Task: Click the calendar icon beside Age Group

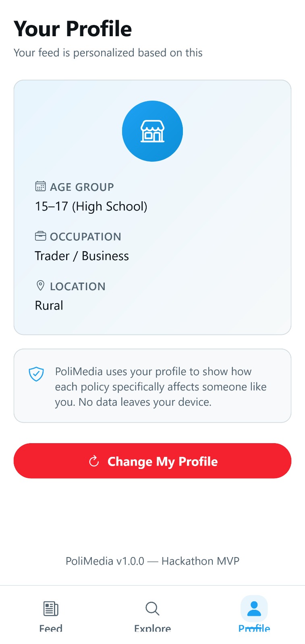Action: pyautogui.click(x=40, y=186)
